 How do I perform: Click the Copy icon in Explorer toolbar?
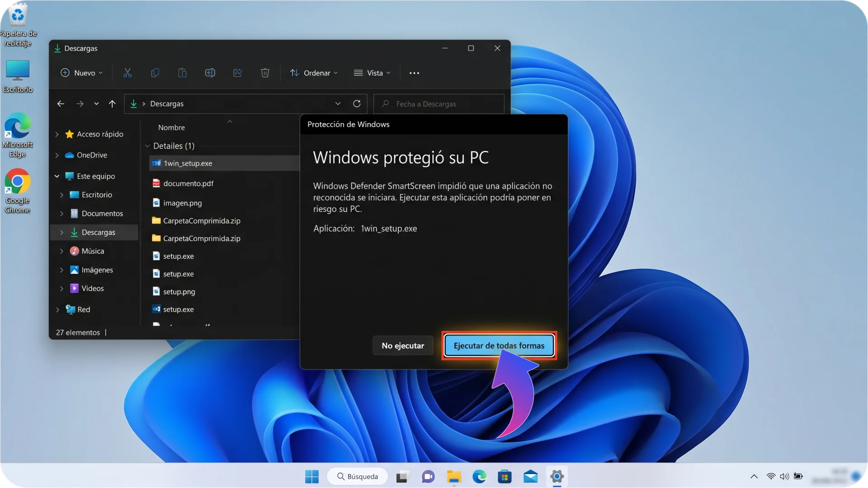pyautogui.click(x=155, y=73)
